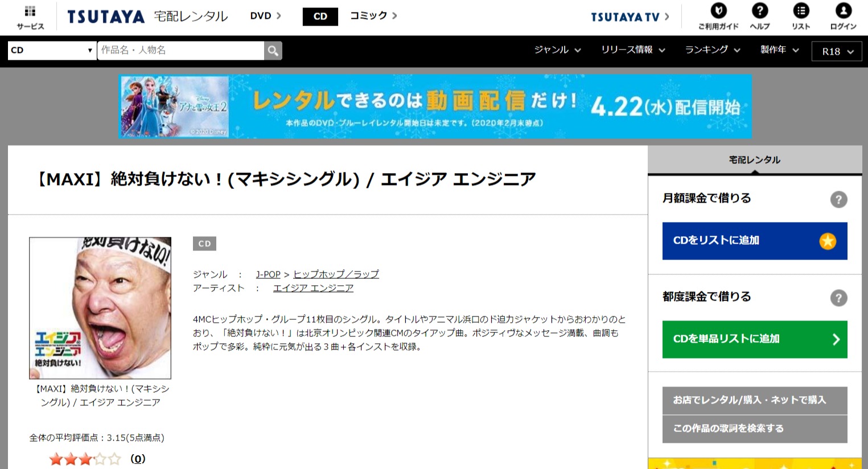Click the star rating icons

(x=85, y=459)
